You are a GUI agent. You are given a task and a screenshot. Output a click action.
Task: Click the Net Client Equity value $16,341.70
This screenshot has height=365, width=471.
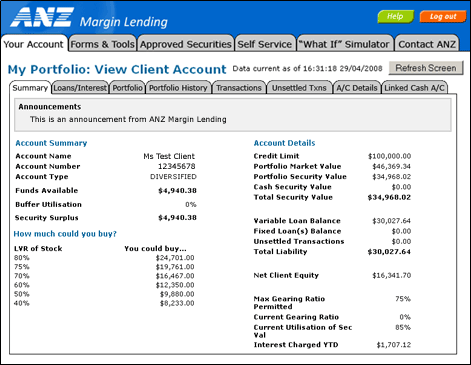(x=391, y=275)
